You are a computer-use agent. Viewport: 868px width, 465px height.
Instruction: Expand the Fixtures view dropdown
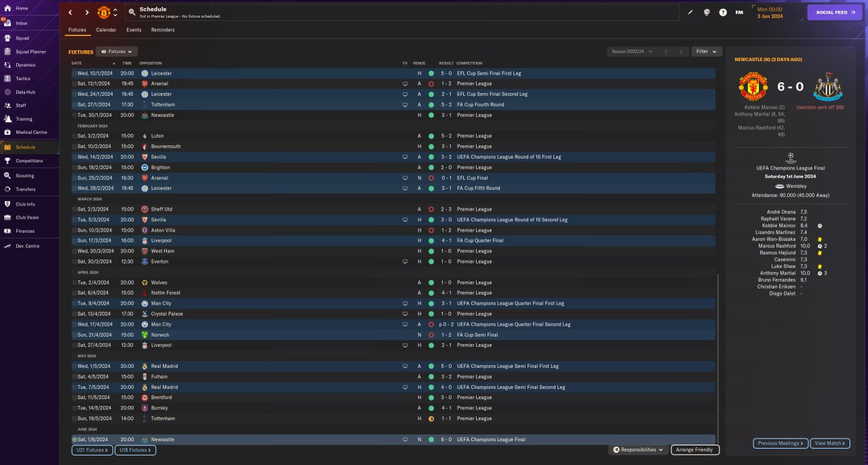tap(117, 52)
